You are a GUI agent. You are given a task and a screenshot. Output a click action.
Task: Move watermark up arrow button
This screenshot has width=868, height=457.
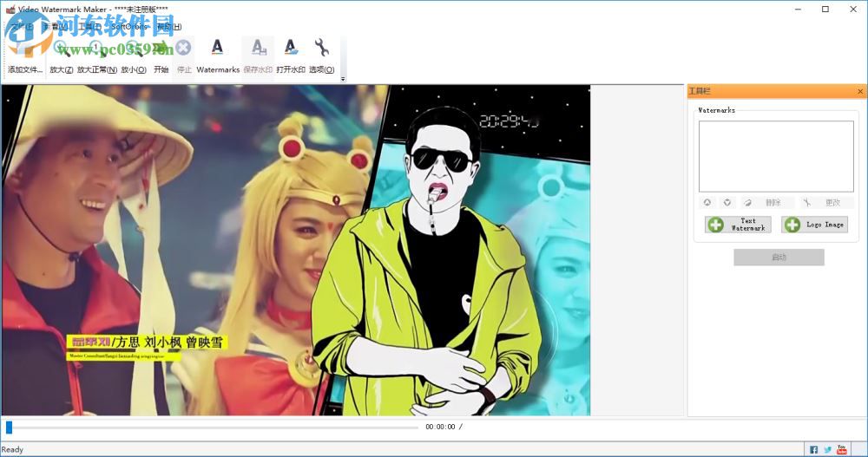(707, 203)
